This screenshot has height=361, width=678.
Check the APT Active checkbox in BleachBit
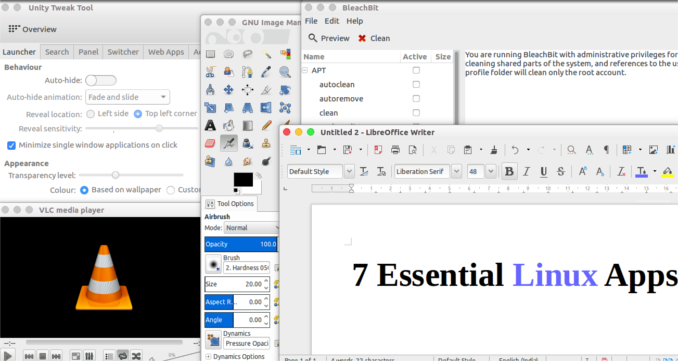pos(416,70)
